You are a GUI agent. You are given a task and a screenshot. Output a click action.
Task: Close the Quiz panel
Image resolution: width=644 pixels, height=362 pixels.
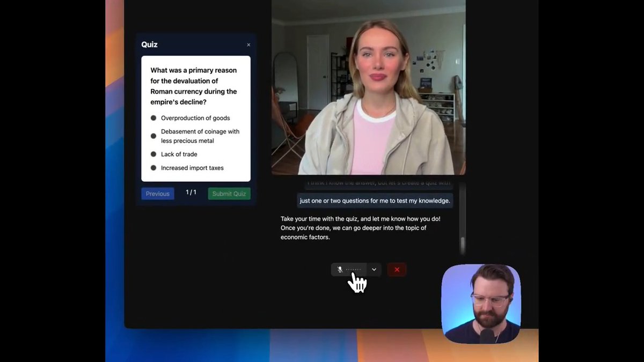(248, 45)
